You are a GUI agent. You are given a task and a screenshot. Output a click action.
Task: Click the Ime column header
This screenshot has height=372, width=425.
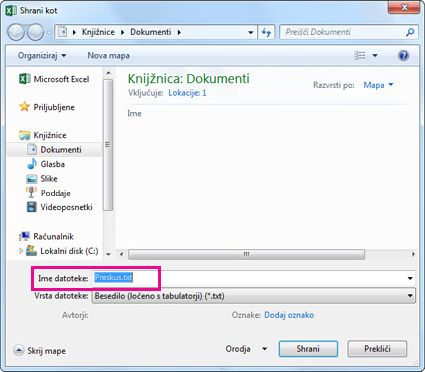tap(134, 113)
